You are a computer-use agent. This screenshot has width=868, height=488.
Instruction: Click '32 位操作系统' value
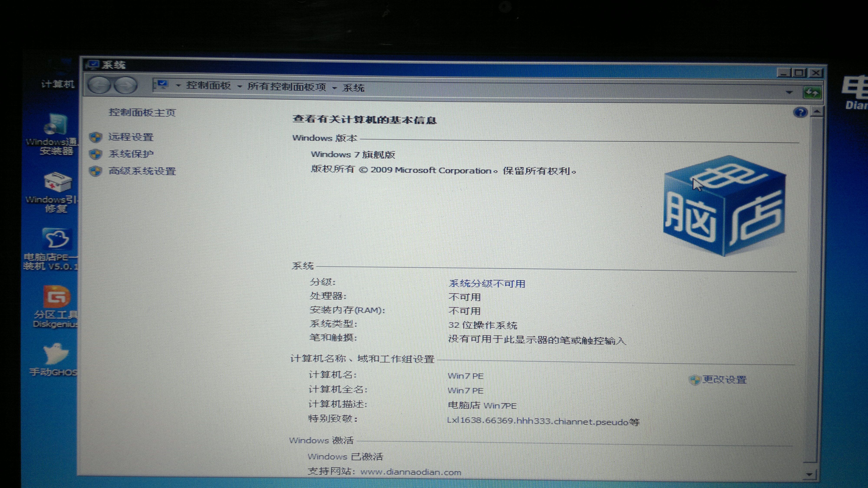pos(483,325)
